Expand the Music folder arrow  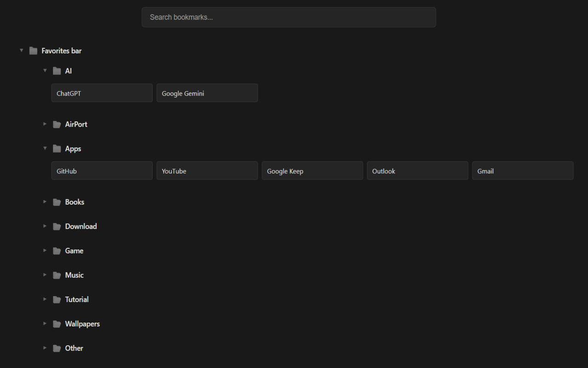coord(45,275)
